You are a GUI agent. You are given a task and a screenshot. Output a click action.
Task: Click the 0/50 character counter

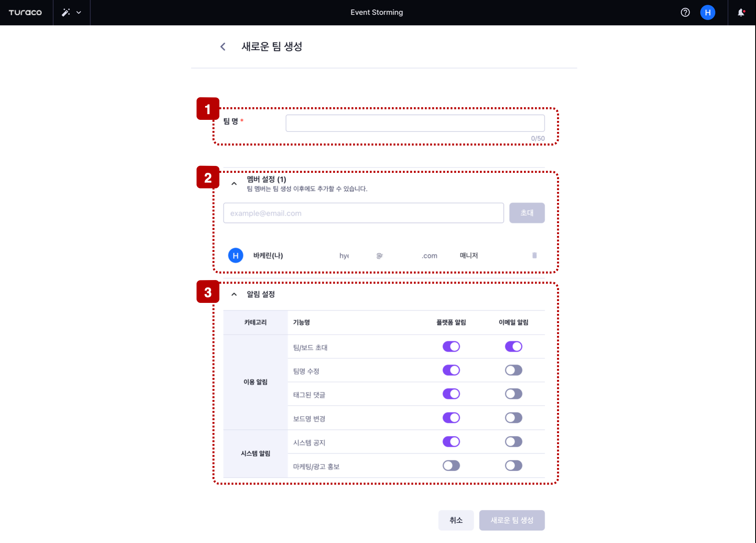pos(537,138)
